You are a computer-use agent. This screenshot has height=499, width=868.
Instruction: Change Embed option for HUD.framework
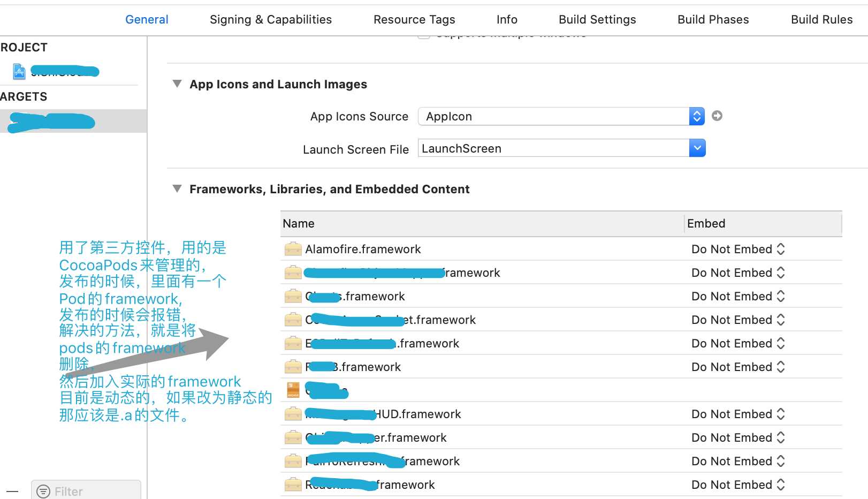[780, 414]
